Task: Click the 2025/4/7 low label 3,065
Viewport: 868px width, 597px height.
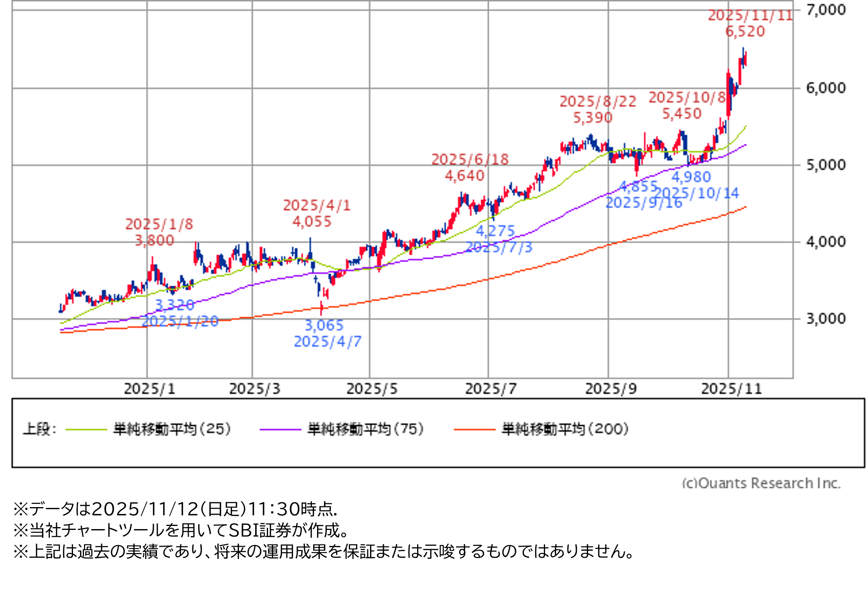Action: (324, 325)
